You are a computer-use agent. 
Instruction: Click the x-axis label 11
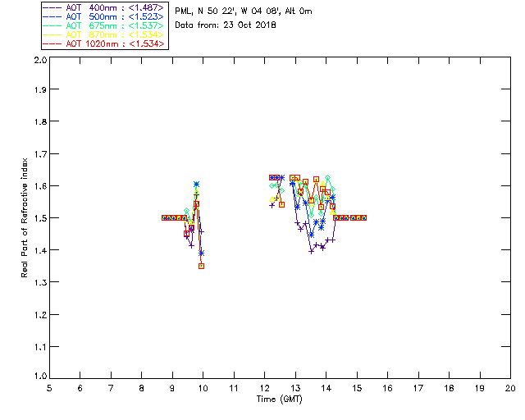(234, 388)
